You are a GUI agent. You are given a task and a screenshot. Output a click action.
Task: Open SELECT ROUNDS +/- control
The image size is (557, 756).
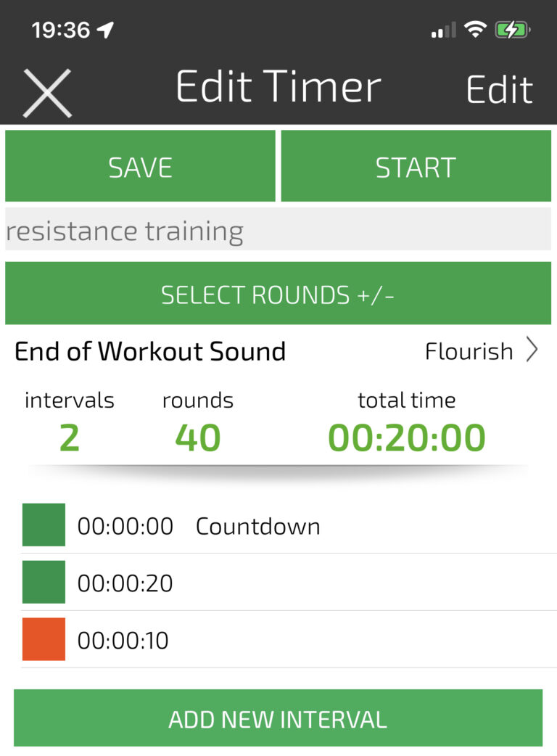coord(278,294)
